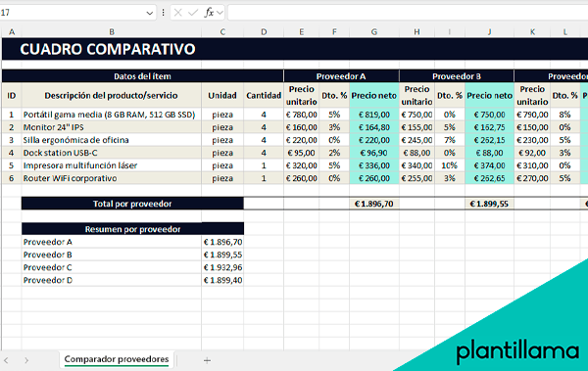Viewport: 588px width, 371px height.
Task: Click the € 374,00 net price cell
Action: pyautogui.click(x=489, y=165)
